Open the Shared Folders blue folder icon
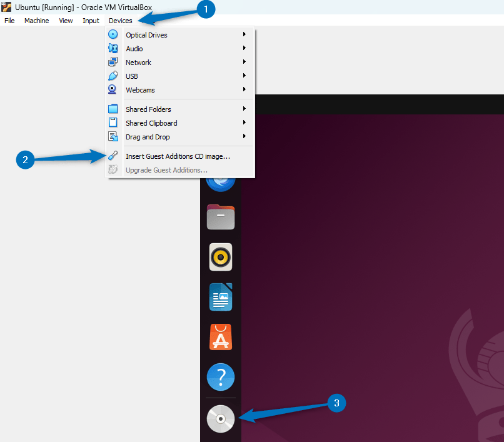The image size is (504, 442). tap(113, 109)
